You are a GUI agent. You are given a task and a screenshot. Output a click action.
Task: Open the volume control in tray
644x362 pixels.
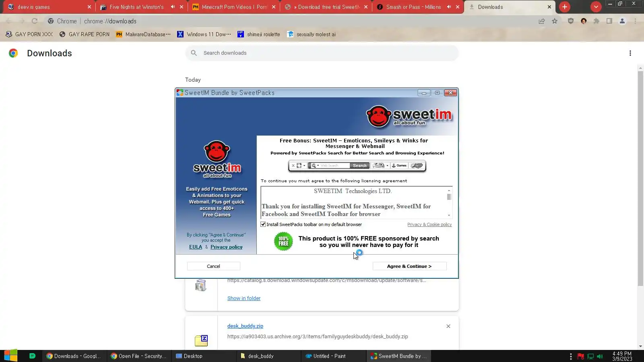pos(600,356)
